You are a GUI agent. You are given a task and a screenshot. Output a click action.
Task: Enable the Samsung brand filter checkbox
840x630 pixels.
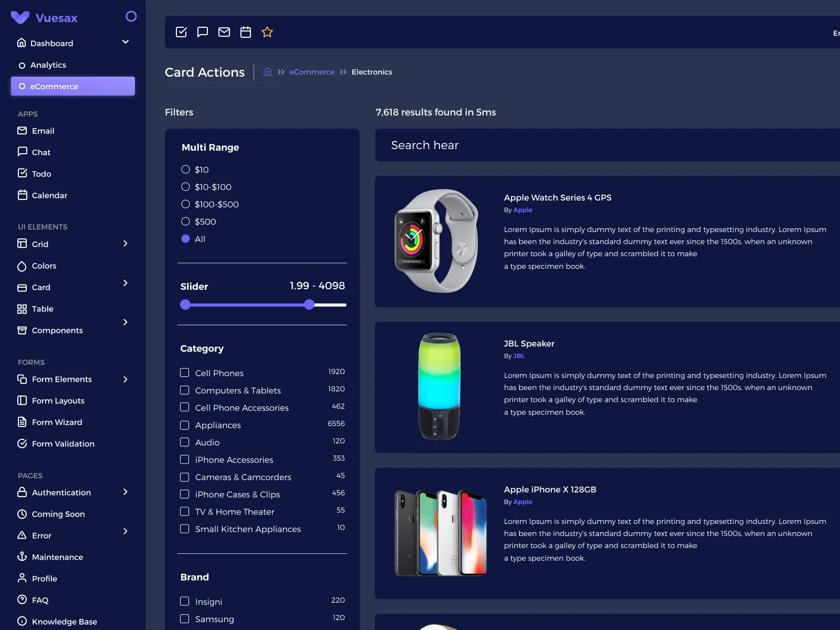point(184,618)
